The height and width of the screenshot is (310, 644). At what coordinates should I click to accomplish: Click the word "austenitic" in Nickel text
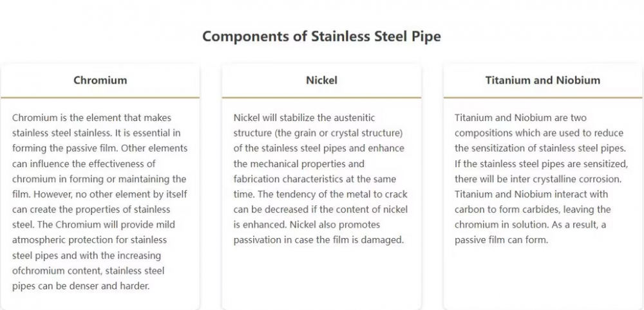point(352,118)
